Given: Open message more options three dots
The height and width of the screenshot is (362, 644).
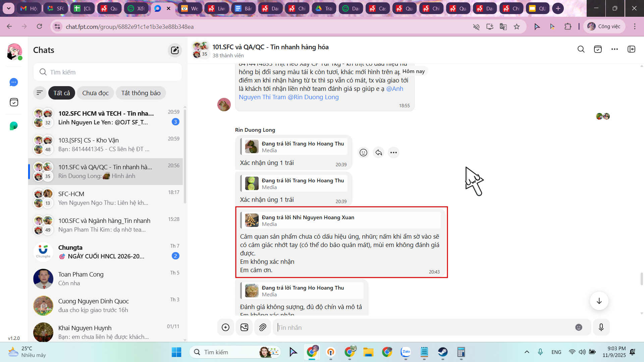Looking at the screenshot, I should tap(393, 153).
